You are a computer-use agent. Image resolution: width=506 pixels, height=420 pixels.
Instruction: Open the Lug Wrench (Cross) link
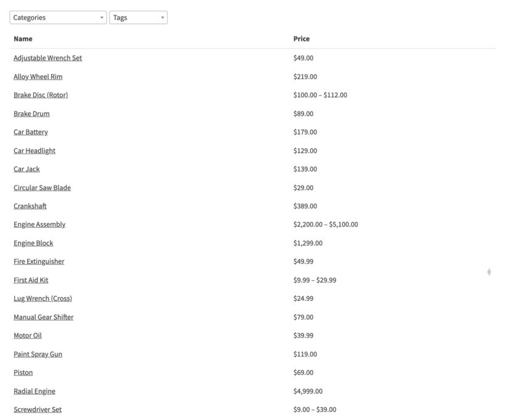43,299
